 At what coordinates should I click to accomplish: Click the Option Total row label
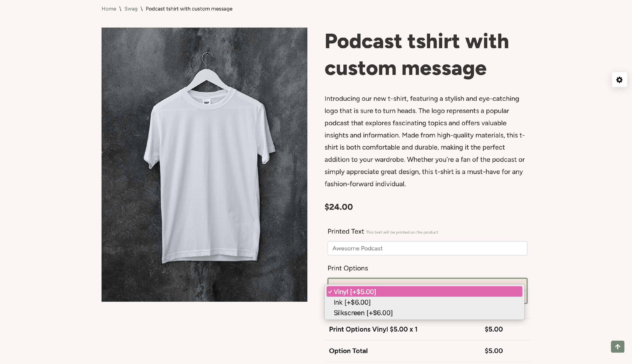click(x=348, y=351)
